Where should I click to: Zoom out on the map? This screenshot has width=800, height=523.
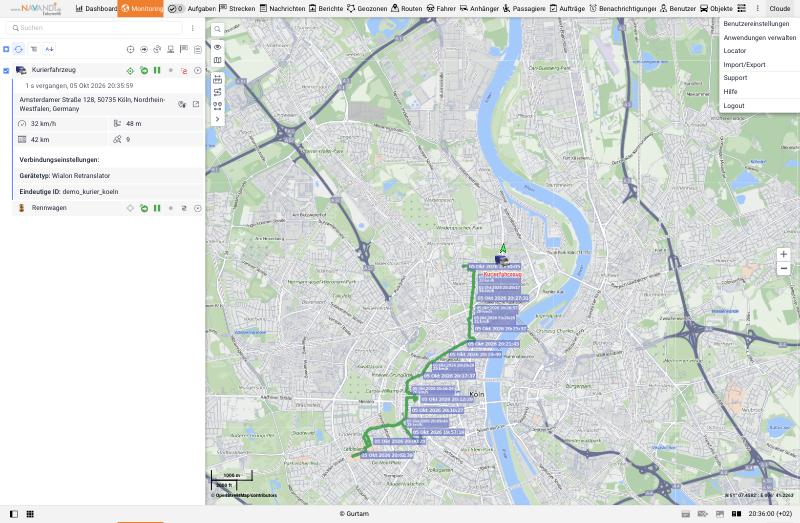point(784,268)
